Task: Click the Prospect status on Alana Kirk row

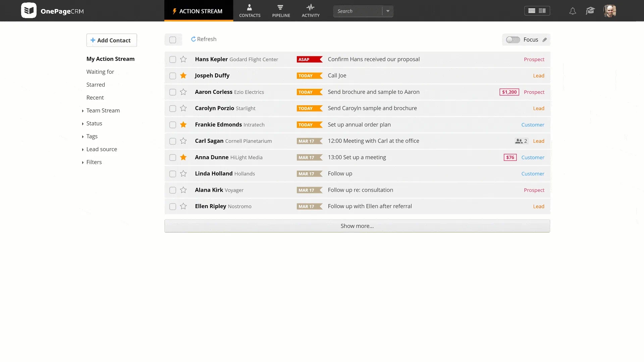Action: click(x=534, y=190)
